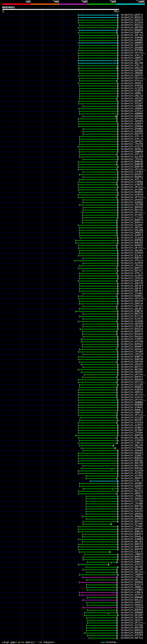
Task: Click hit label UniRef100_Q7XXN7
Action: tap(132, 524)
